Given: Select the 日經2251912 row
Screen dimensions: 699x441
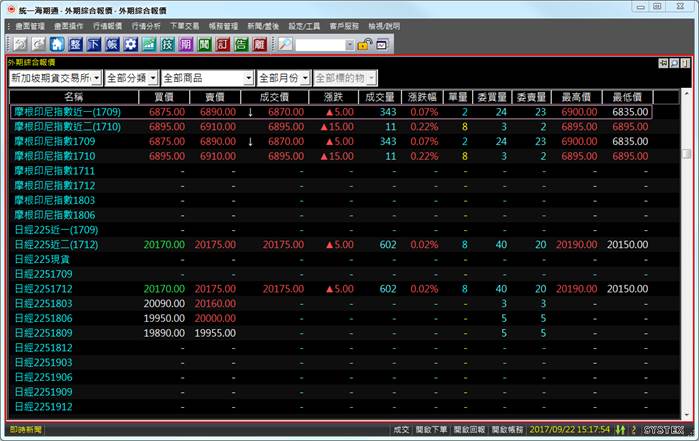Looking at the screenshot, I should [x=331, y=407].
